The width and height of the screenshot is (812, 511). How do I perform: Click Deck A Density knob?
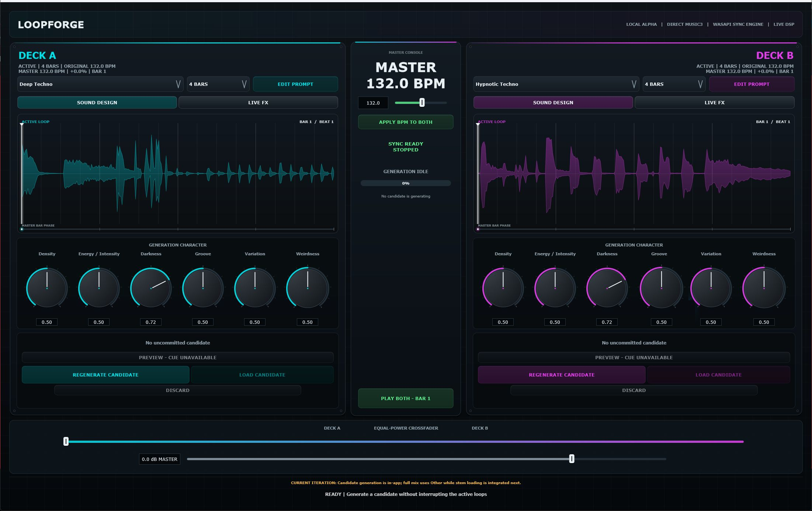click(47, 288)
